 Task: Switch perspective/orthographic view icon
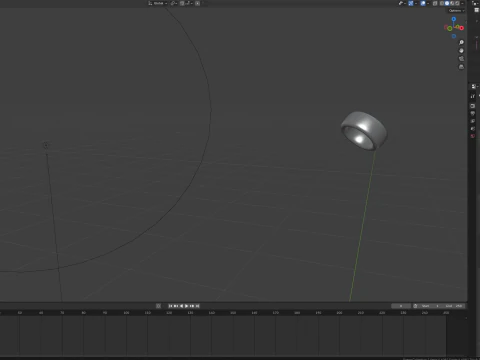click(x=461, y=67)
